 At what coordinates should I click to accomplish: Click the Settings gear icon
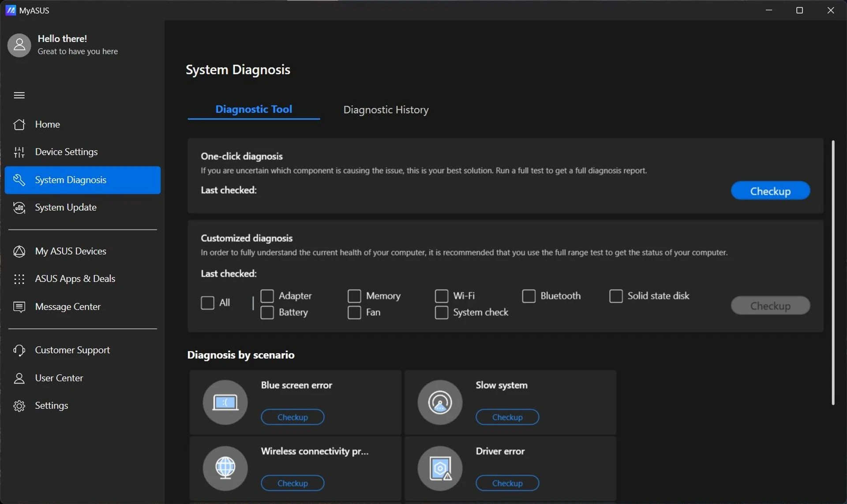point(19,406)
